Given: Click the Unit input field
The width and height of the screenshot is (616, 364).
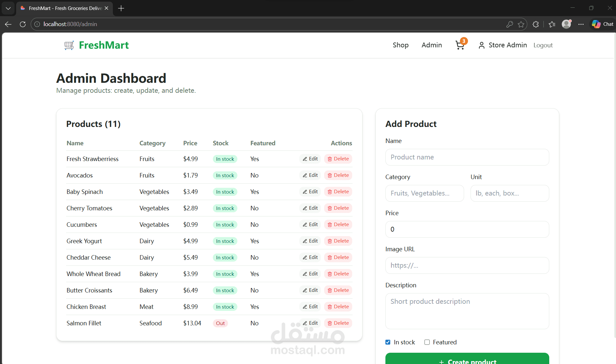Looking at the screenshot, I should click(510, 193).
